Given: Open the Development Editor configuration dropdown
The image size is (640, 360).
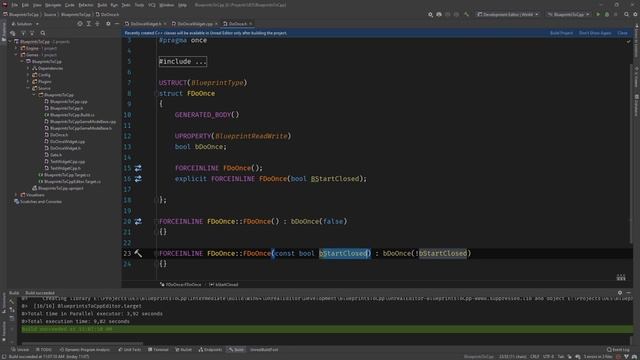Looking at the screenshot, I should tap(508, 14).
